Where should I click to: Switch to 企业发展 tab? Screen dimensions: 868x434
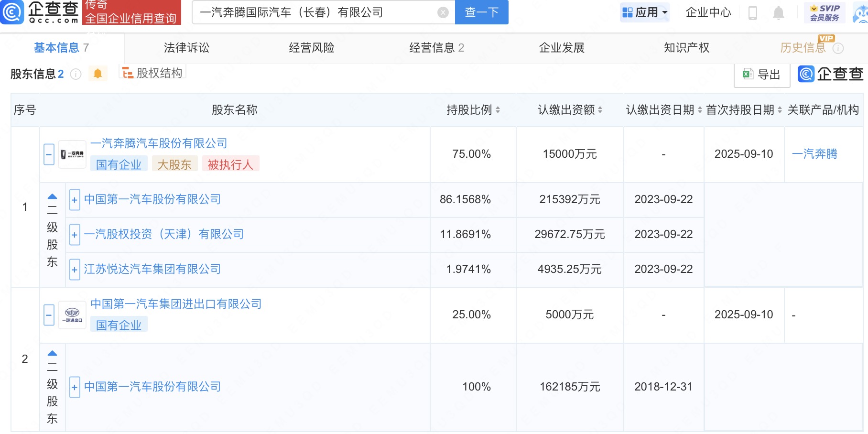tap(562, 48)
